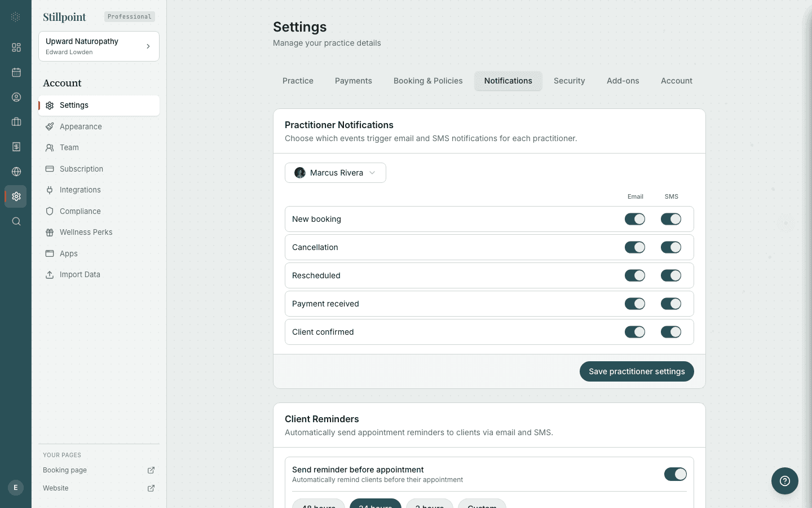
Task: Go to Import Data in the sidebar
Action: coord(99,275)
